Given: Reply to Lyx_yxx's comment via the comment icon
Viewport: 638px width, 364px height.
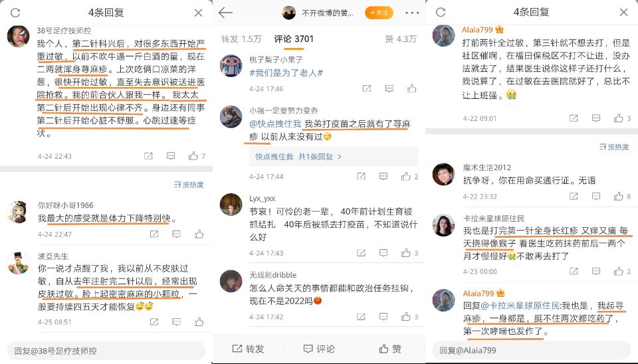Looking at the screenshot, I should pyautogui.click(x=383, y=253).
